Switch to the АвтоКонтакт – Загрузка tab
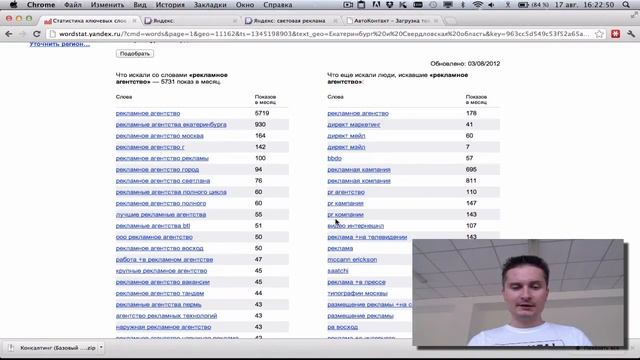 tap(391, 20)
